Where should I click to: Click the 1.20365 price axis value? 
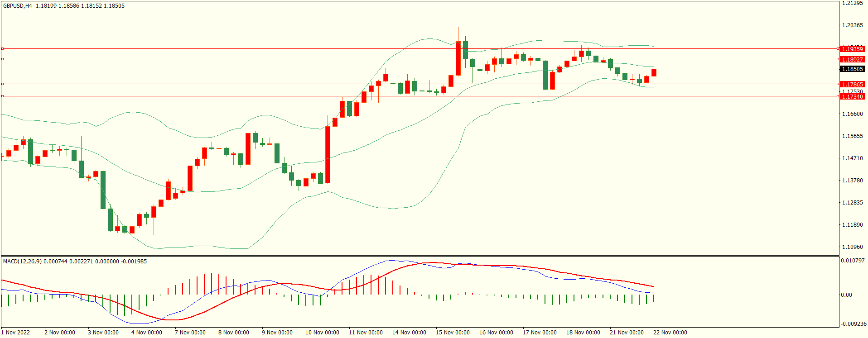click(x=852, y=25)
